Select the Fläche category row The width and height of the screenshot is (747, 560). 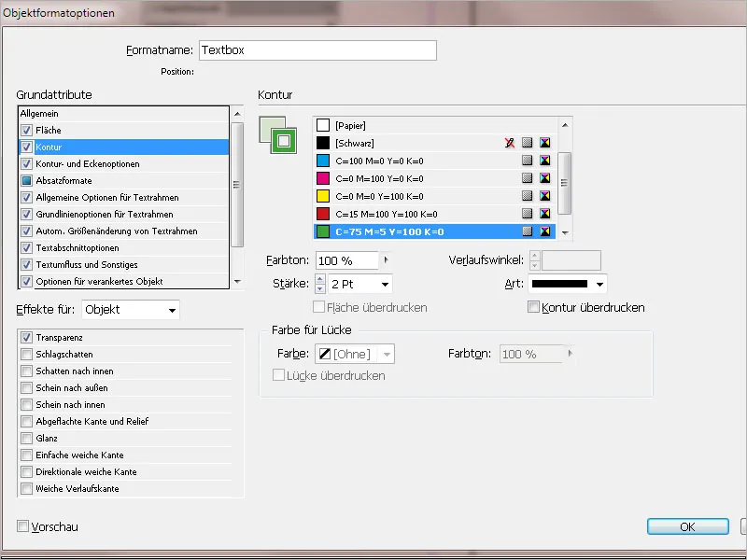tap(123, 130)
